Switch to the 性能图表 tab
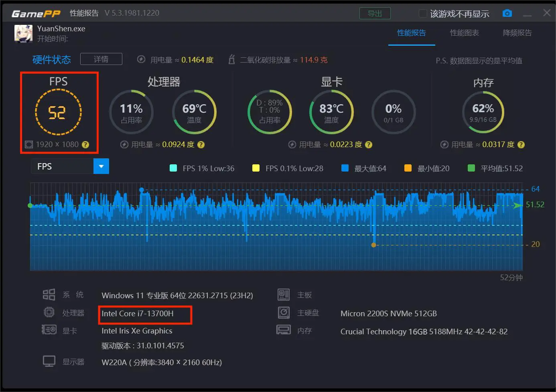The image size is (556, 392). pos(464,33)
